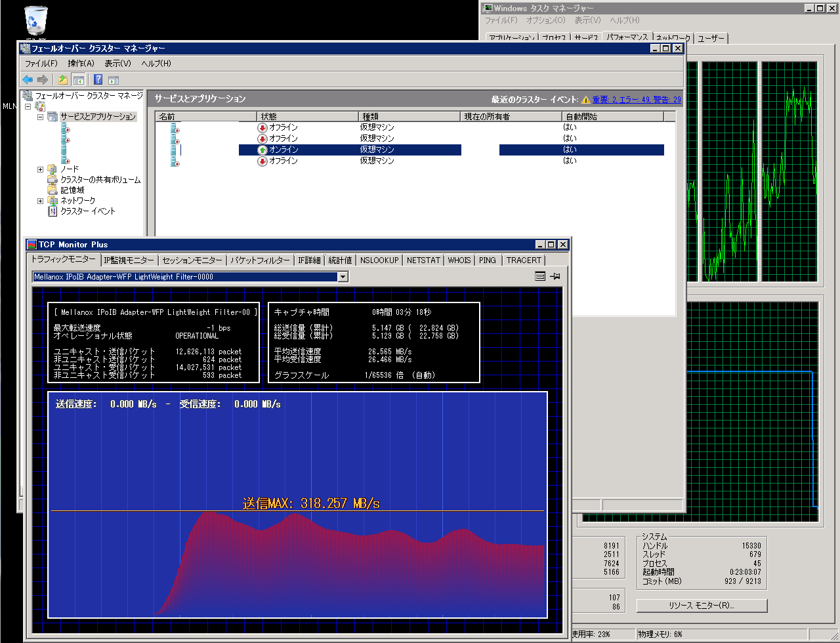Select the クラスター イベント tree item
Screen dimensions: 840x643
coord(87,211)
